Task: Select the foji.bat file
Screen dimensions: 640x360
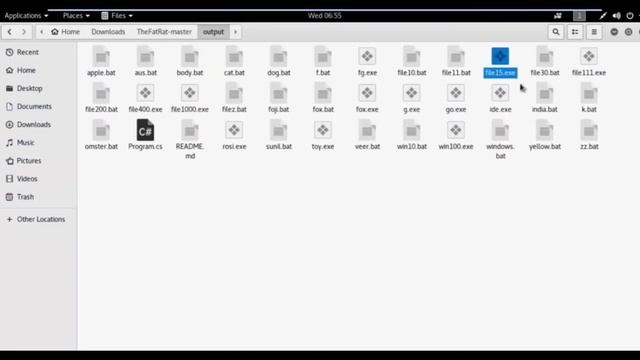Action: 279,93
